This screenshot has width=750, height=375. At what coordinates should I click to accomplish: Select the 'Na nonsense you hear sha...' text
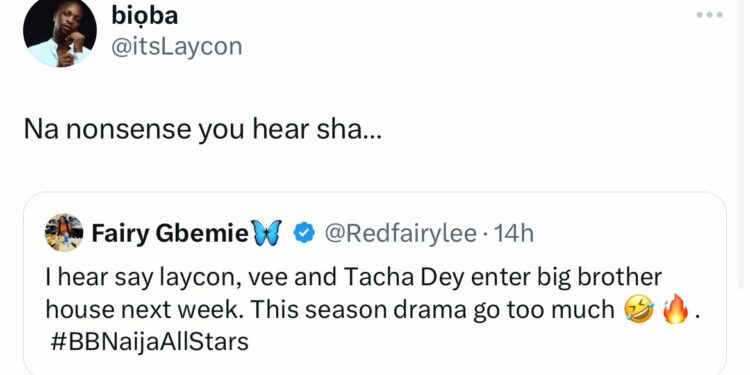click(203, 129)
